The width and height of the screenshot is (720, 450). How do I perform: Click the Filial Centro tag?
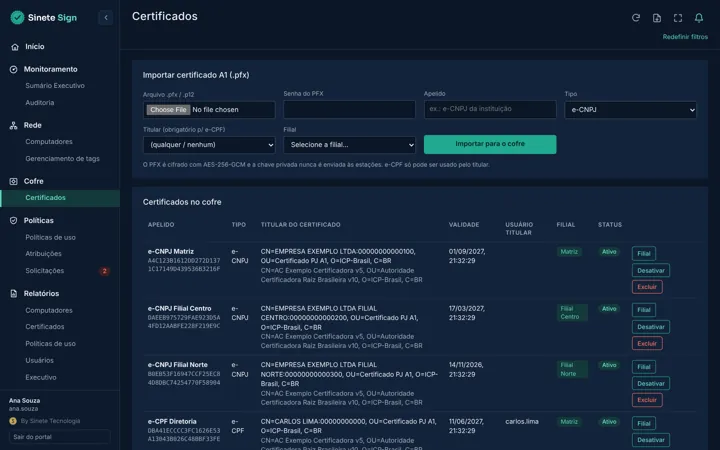click(572, 313)
